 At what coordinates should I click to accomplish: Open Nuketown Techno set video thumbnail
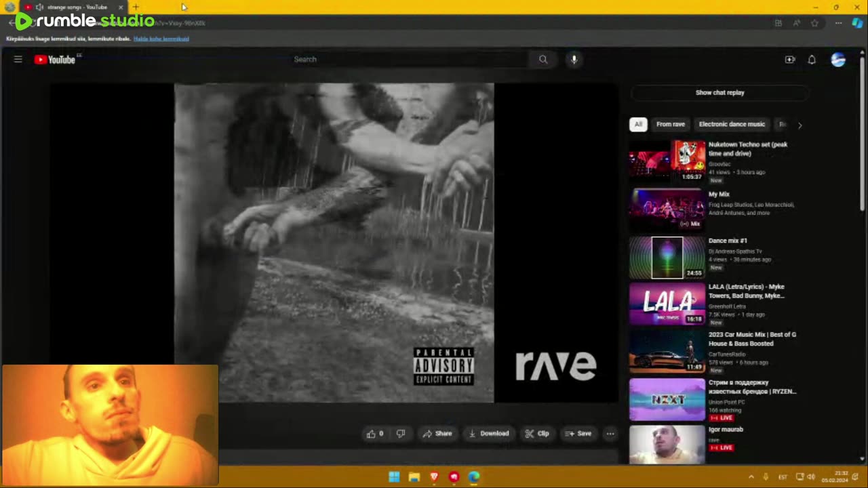pos(667,161)
